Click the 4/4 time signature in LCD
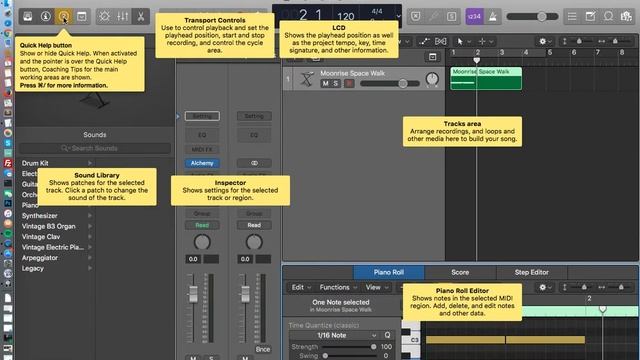The image size is (640, 360). pos(377,11)
